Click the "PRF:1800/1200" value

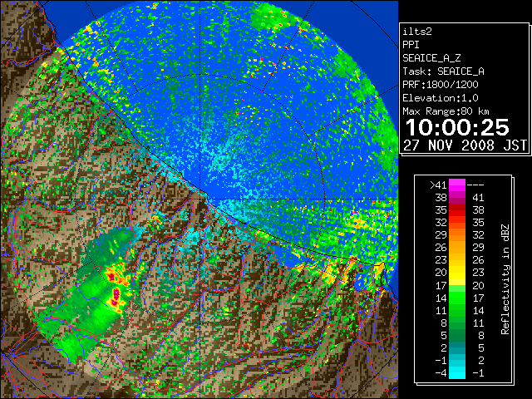(x=441, y=85)
